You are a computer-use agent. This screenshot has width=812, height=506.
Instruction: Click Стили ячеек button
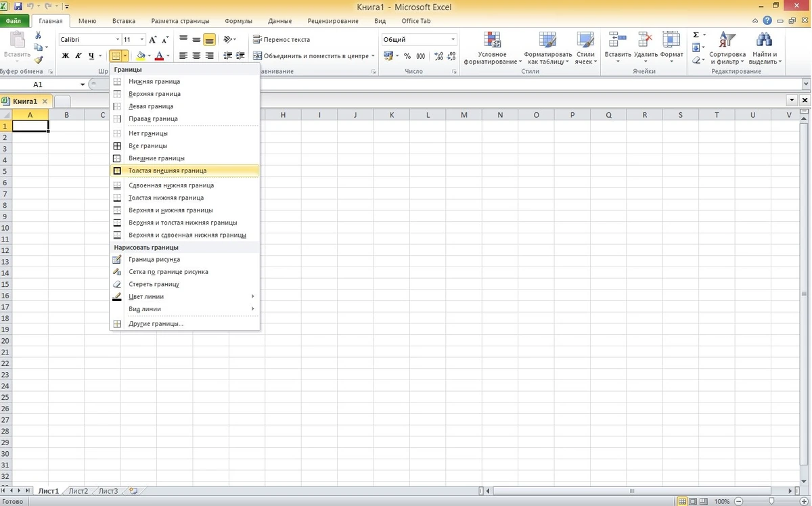pyautogui.click(x=585, y=48)
